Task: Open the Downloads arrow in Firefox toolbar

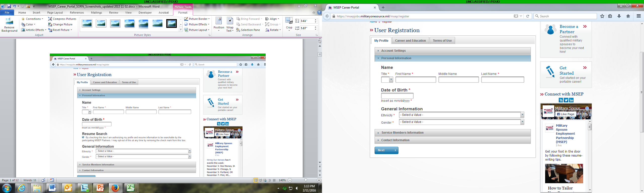Action: point(619,16)
